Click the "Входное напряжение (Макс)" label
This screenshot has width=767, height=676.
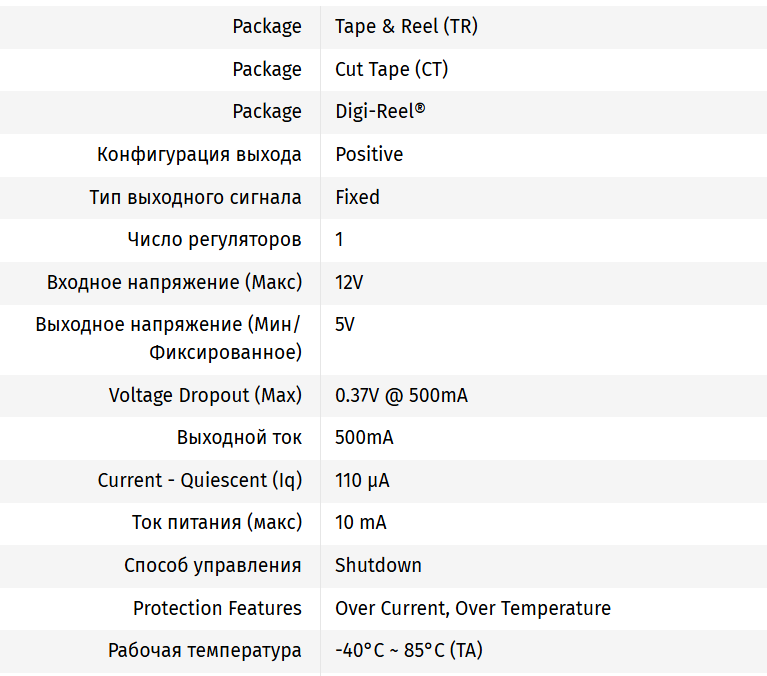click(x=174, y=282)
